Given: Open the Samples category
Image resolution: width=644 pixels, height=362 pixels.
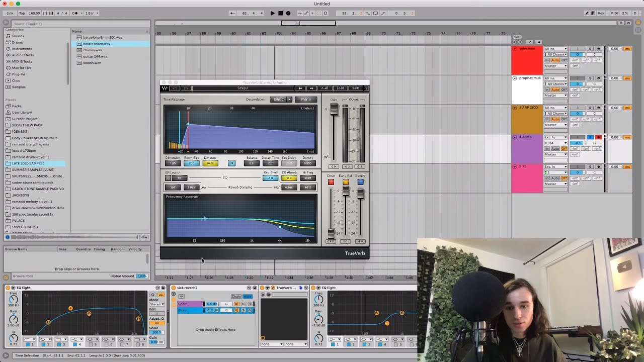Looking at the screenshot, I should pos(19,87).
